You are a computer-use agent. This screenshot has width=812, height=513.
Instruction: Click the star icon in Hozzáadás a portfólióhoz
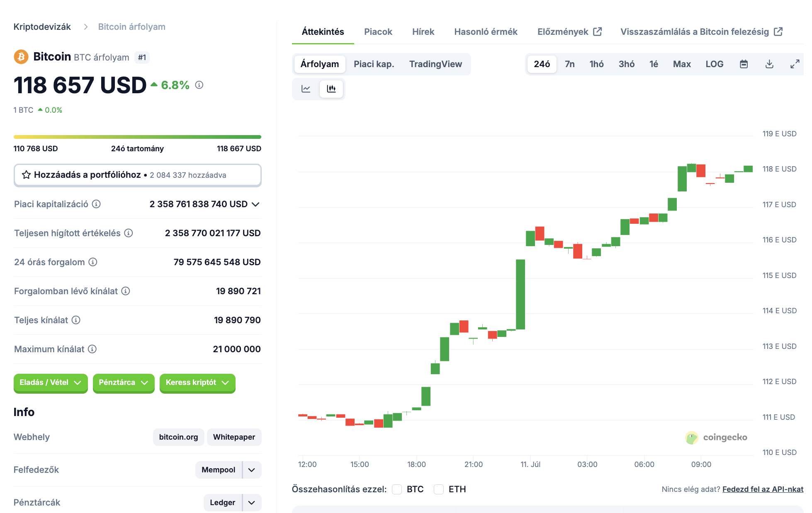pos(26,175)
